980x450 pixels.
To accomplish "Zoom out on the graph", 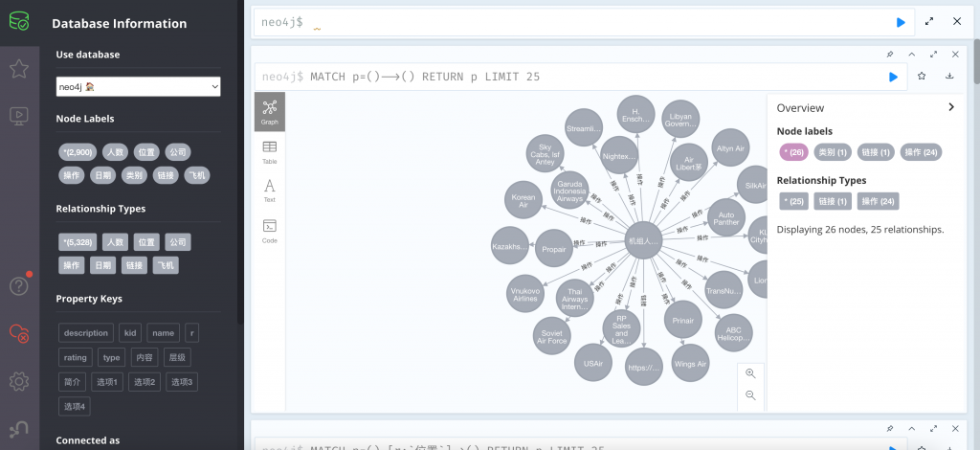I will pos(750,395).
